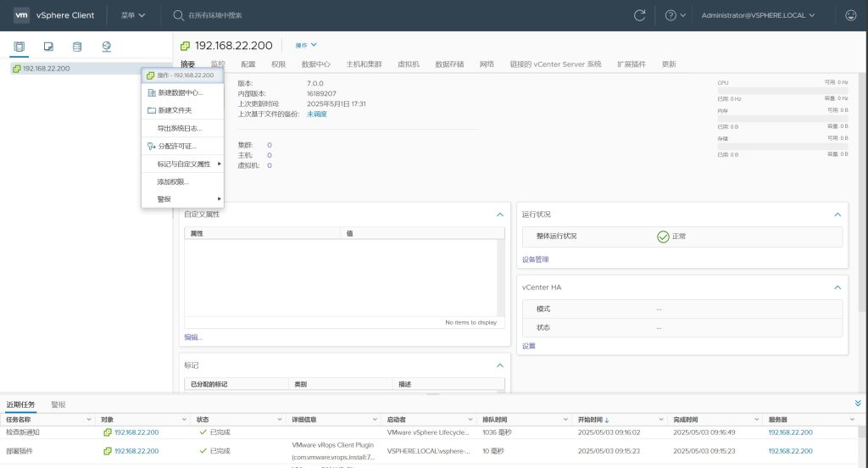Switch to the 链接的 vCenter Server 系统 tab

point(556,64)
